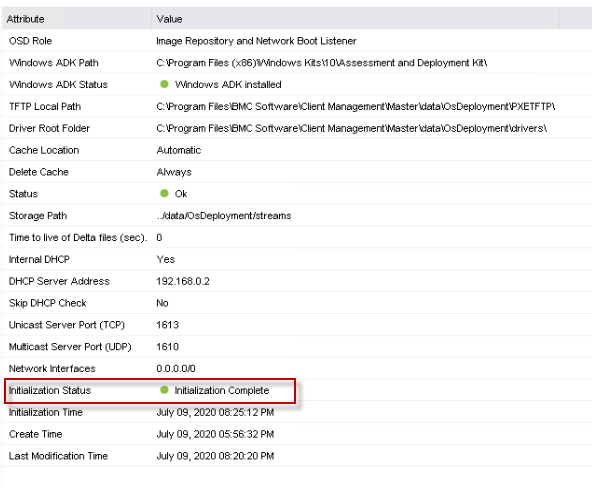592x489 pixels.
Task: Click the Last Modification Time row
Action: click(297, 456)
